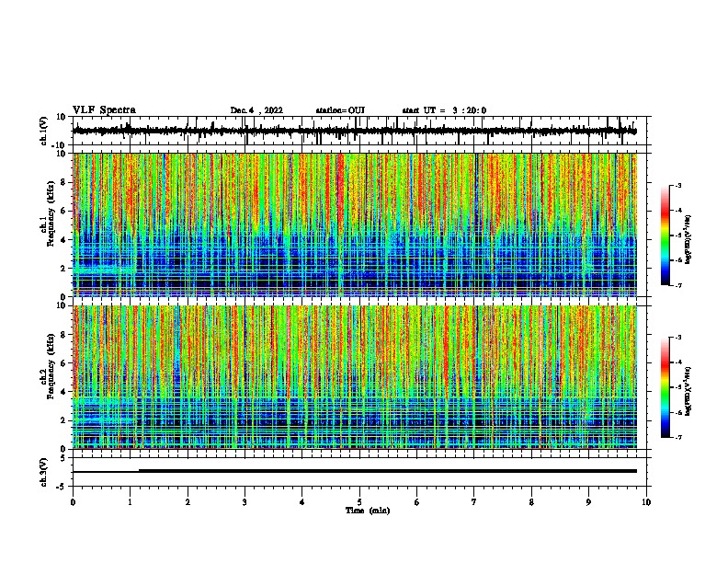Click the "station=OUI" header label
This screenshot has height=563, width=728.
click(x=340, y=110)
